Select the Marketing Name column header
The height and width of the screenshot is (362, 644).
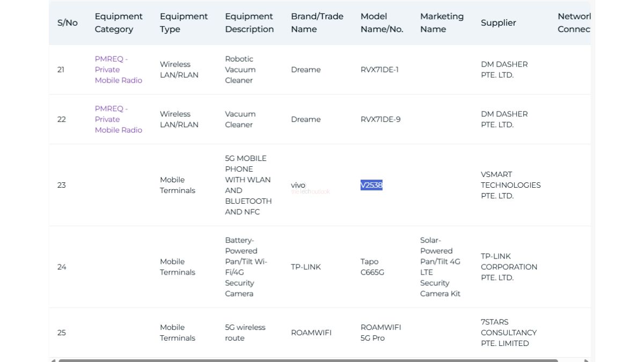441,23
